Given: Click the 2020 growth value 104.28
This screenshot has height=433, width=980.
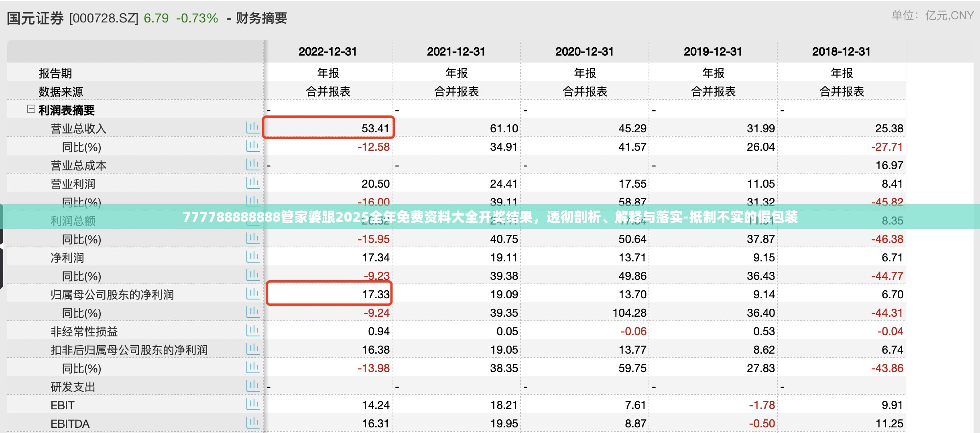Looking at the screenshot, I should [629, 313].
